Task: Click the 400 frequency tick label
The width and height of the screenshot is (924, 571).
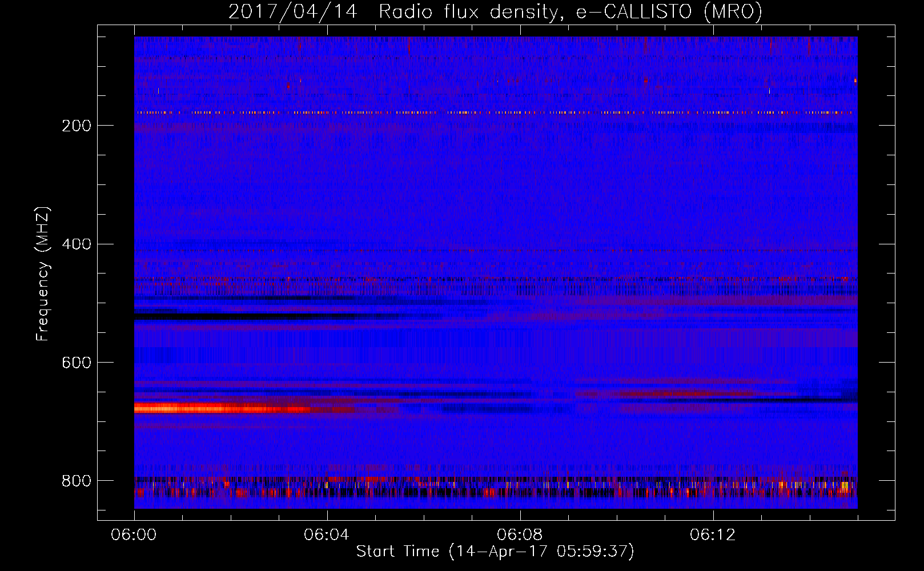Action: point(77,244)
